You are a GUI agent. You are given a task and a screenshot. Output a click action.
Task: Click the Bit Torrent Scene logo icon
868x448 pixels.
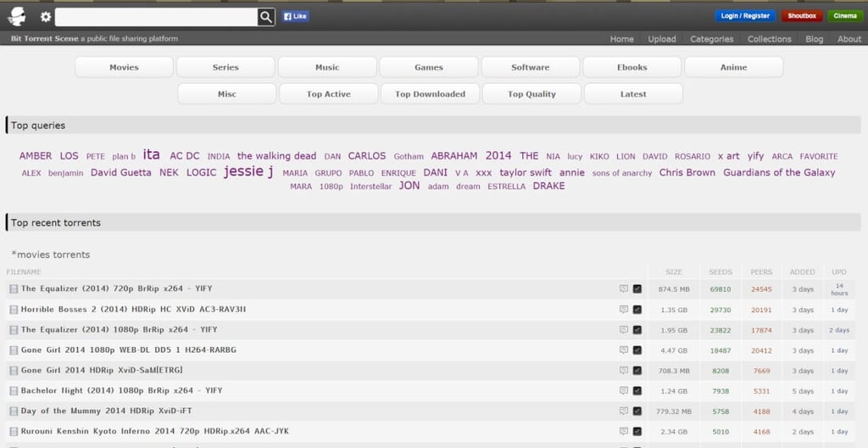[17, 17]
